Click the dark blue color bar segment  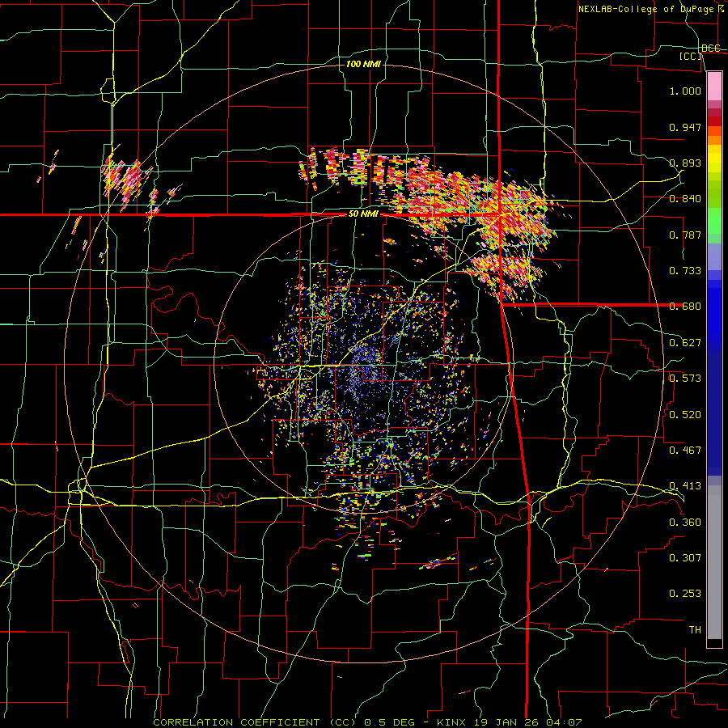point(714,408)
